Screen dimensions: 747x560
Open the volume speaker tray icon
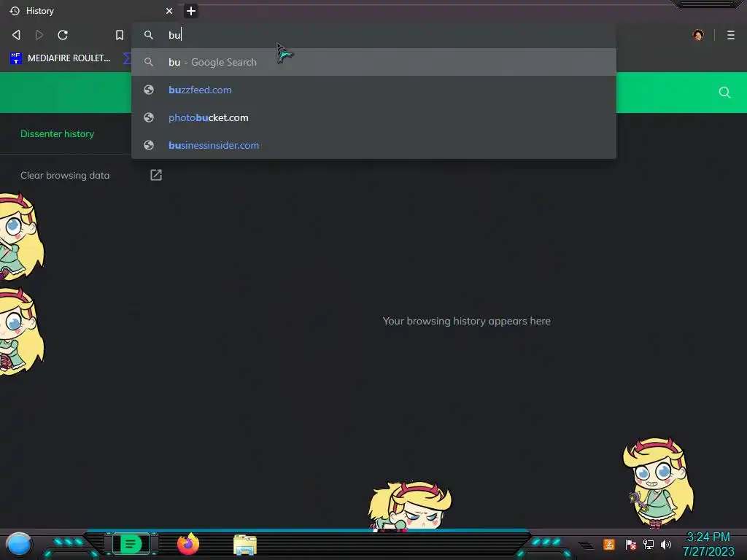pyautogui.click(x=666, y=544)
